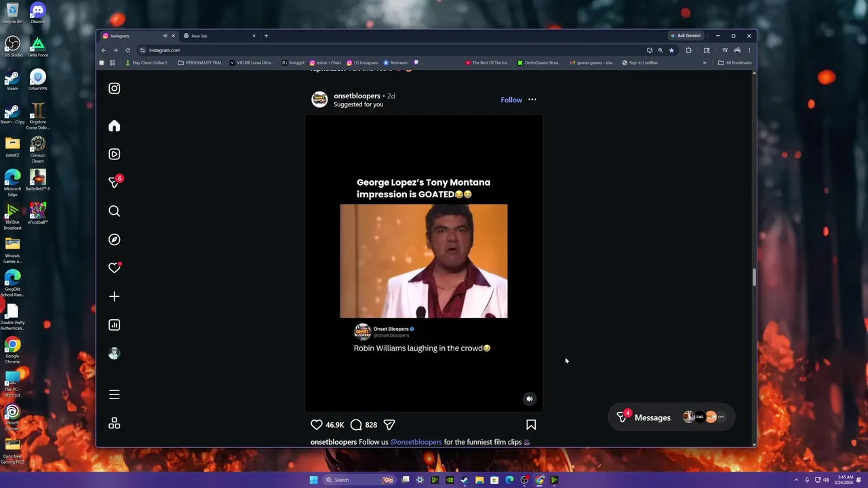
Task: Click the taskbar Search box
Action: click(359, 480)
